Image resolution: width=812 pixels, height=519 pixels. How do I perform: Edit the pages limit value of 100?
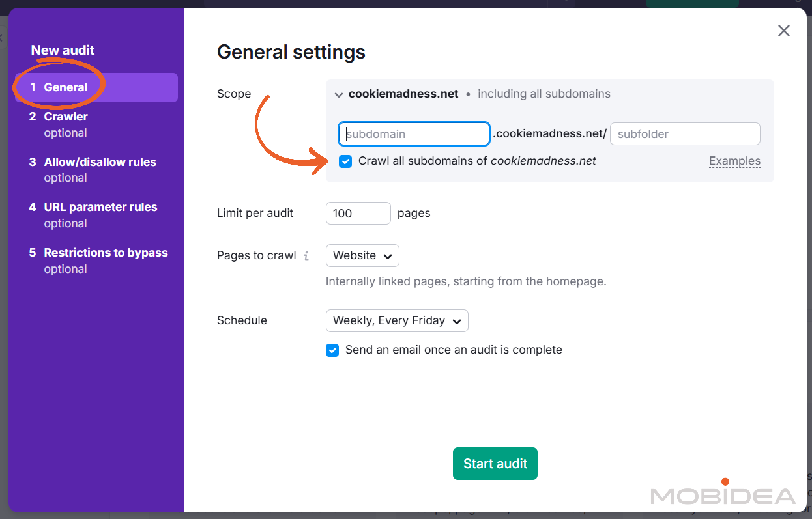358,213
